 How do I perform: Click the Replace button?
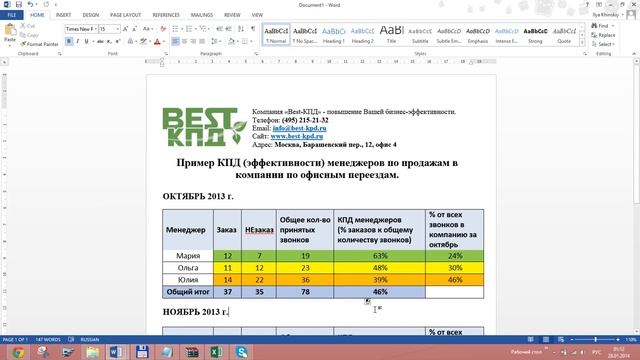pyautogui.click(x=603, y=35)
